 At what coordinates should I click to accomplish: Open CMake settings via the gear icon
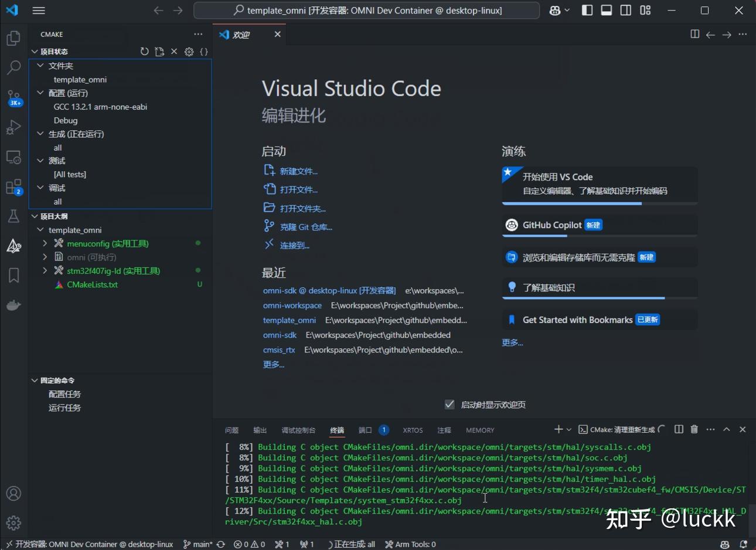coord(189,52)
